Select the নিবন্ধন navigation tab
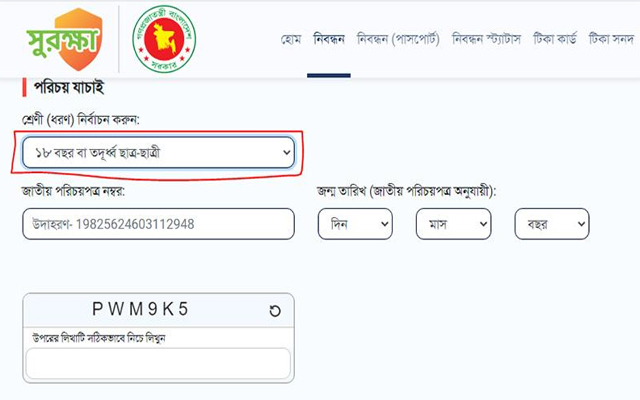This screenshot has width=640, height=400. (x=329, y=39)
